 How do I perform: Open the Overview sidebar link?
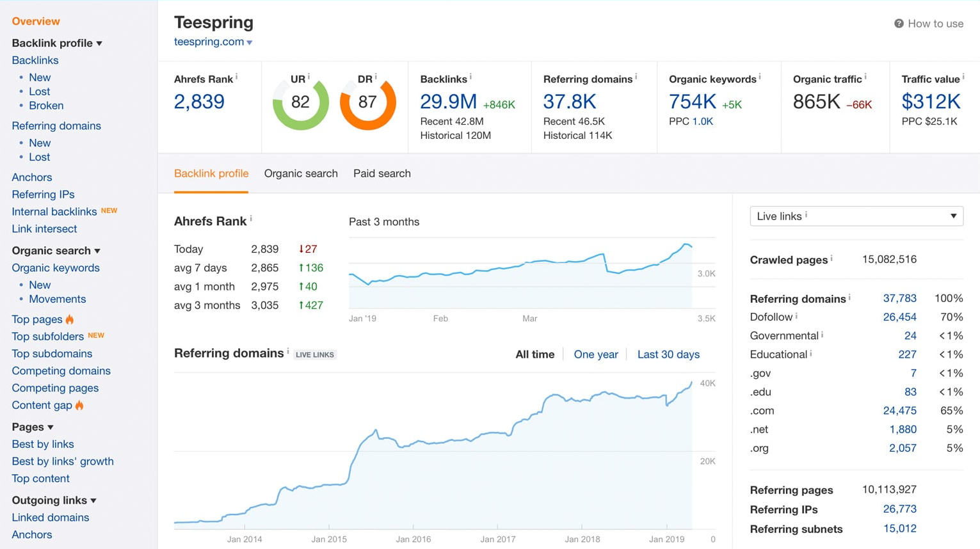(x=36, y=21)
